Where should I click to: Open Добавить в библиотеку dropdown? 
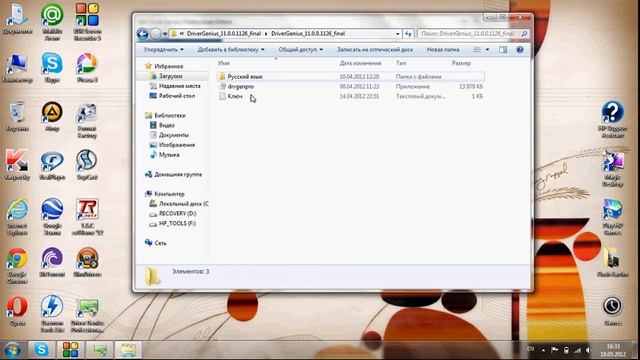point(231,49)
